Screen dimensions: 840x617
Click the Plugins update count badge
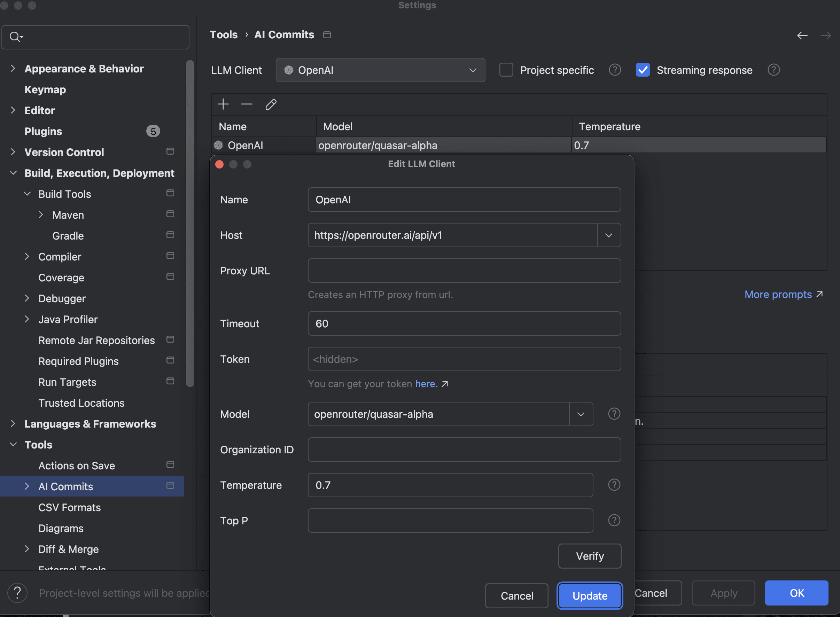(x=153, y=131)
